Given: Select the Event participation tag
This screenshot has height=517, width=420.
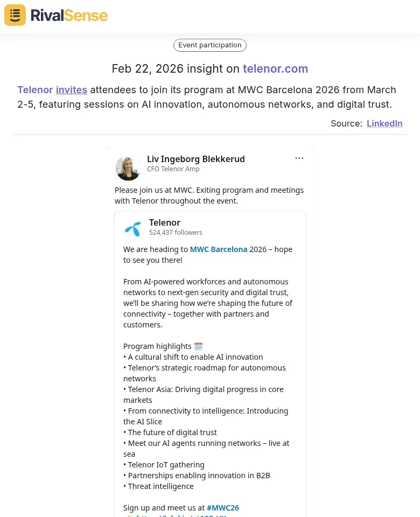Looking at the screenshot, I should tap(209, 45).
